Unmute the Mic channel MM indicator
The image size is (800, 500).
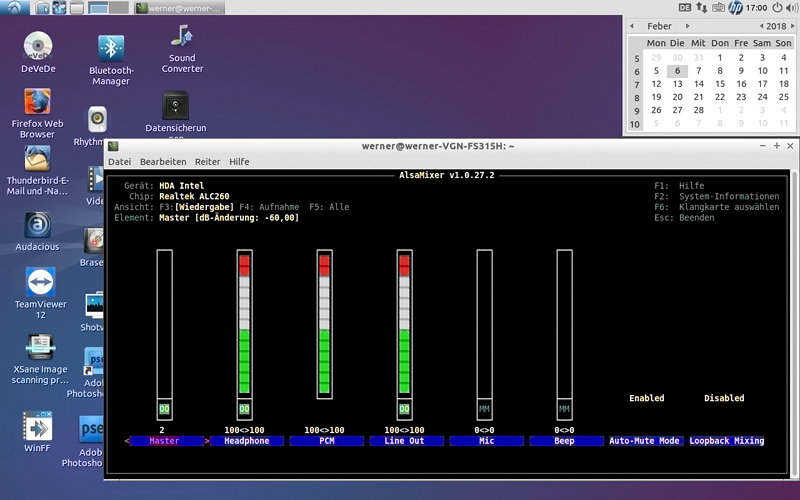(484, 409)
